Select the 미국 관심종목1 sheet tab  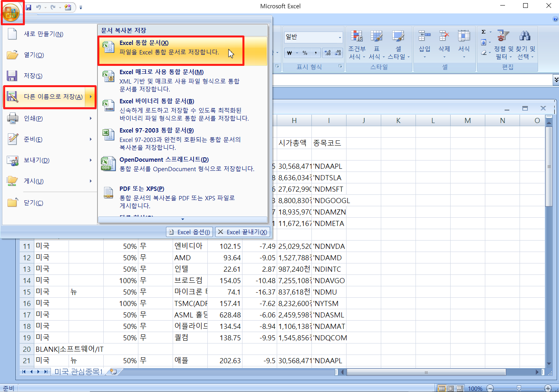point(78,371)
